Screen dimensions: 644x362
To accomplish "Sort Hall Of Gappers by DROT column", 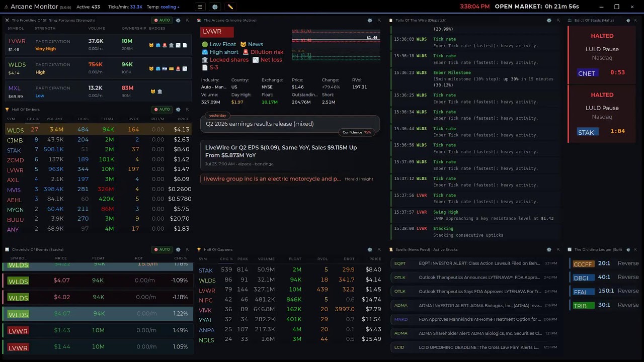I will [349, 259].
